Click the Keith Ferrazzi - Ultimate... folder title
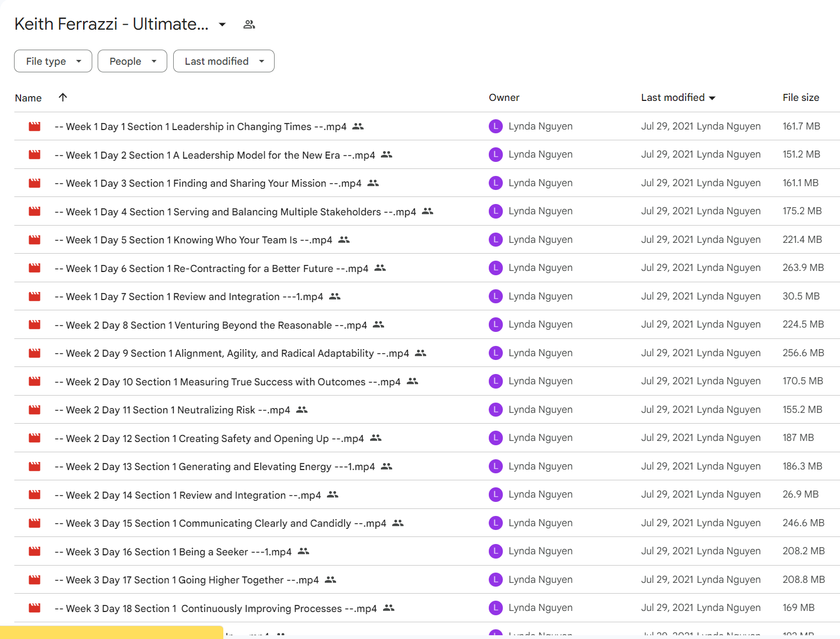This screenshot has width=840, height=639. [x=112, y=24]
